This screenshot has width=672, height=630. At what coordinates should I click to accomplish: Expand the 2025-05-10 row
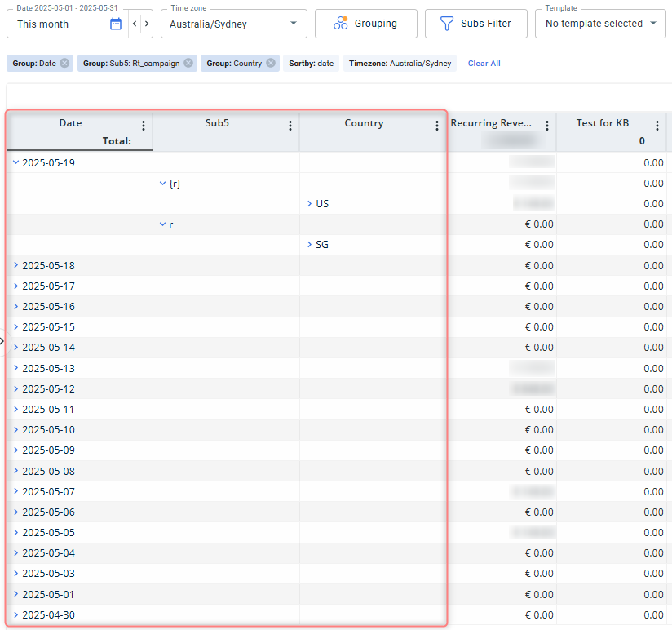[15, 429]
